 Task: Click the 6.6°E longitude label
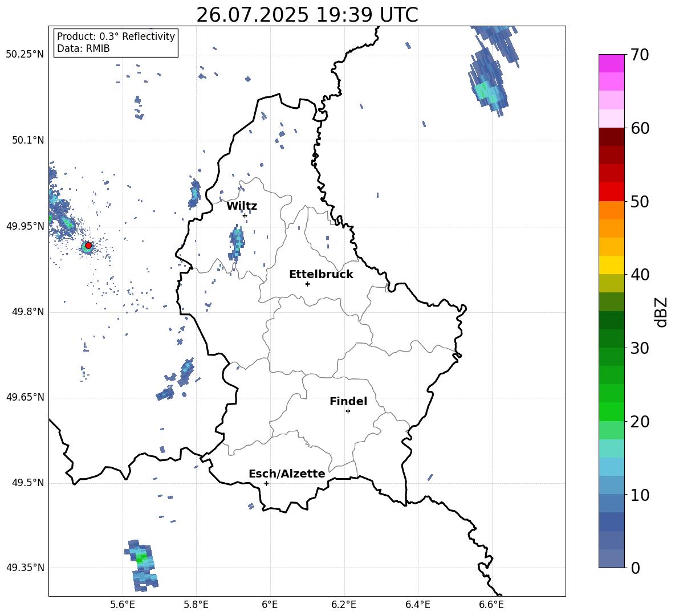491,605
